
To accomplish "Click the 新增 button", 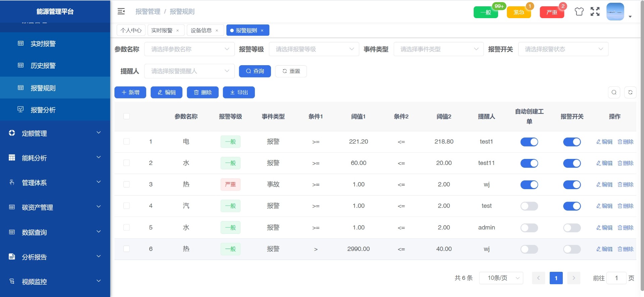I will click(x=130, y=92).
